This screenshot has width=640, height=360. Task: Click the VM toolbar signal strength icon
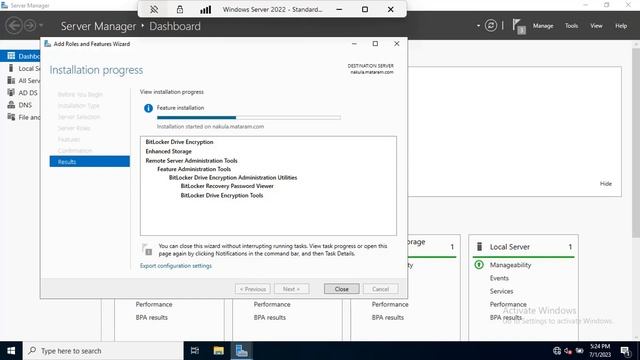point(205,9)
